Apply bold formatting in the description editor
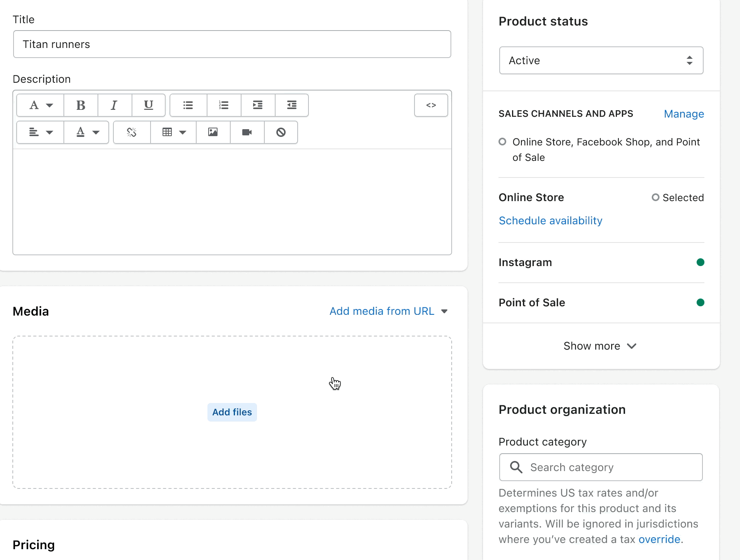The image size is (740, 560). click(81, 105)
